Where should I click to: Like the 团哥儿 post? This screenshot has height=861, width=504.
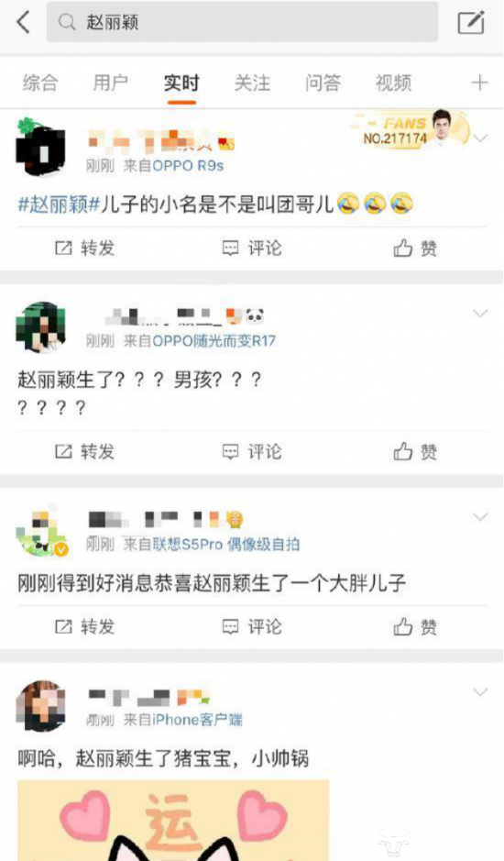point(415,248)
